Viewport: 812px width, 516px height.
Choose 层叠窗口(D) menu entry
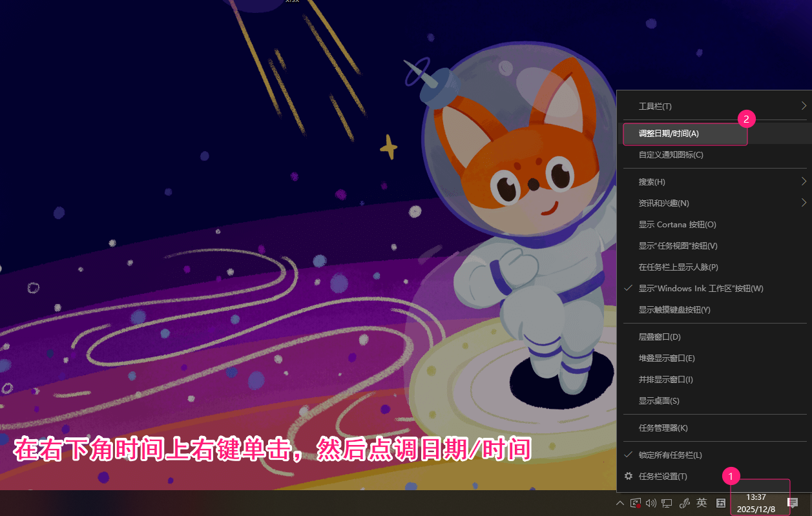coord(714,336)
